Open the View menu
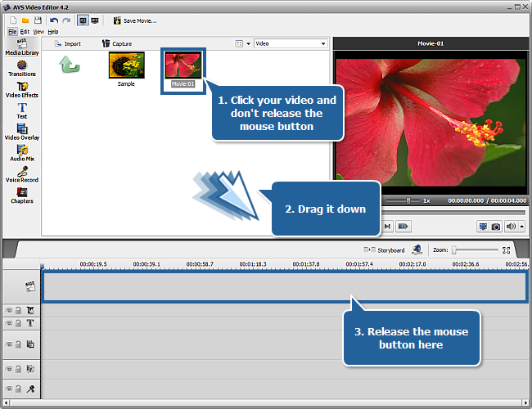The width and height of the screenshot is (532, 409). tap(38, 32)
